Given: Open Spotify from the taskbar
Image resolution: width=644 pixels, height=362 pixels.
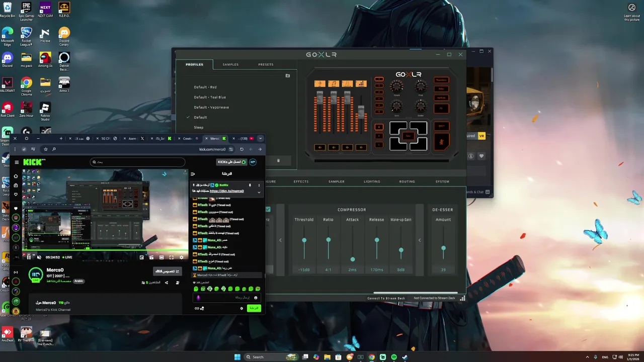Looking at the screenshot, I should [x=394, y=357].
